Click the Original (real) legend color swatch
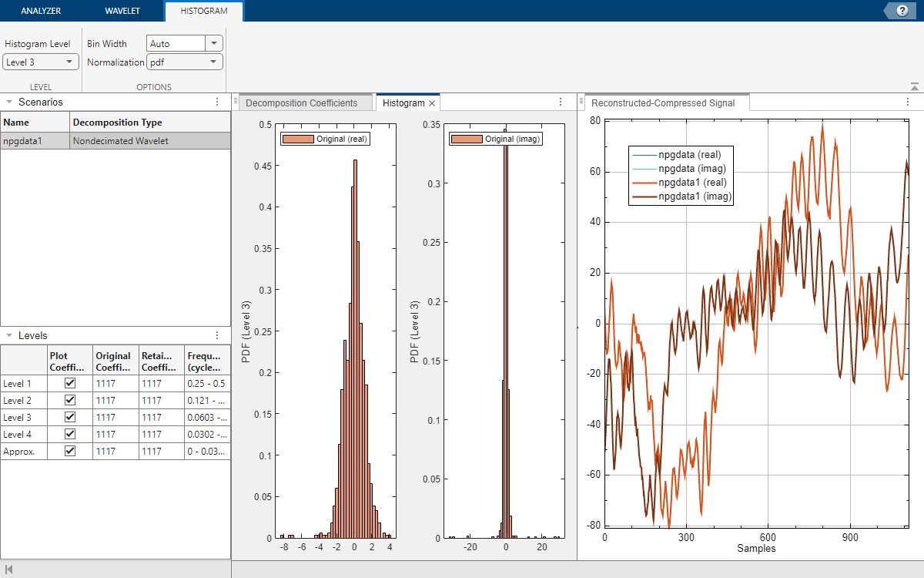 (299, 139)
